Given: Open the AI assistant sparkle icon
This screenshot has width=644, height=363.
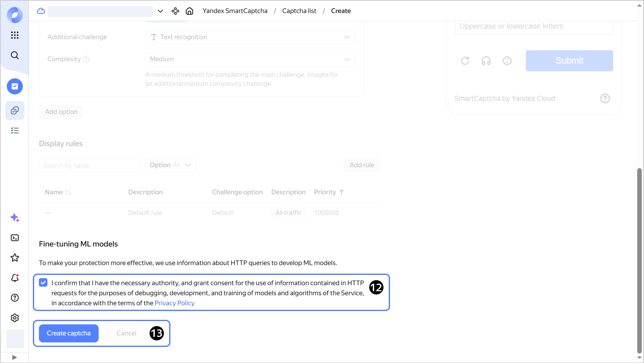Looking at the screenshot, I should pyautogui.click(x=15, y=218).
